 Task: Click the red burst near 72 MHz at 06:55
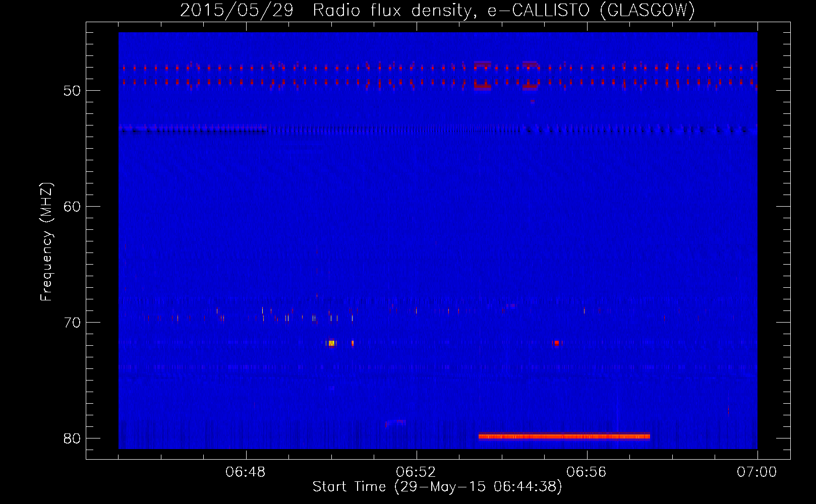[557, 343]
